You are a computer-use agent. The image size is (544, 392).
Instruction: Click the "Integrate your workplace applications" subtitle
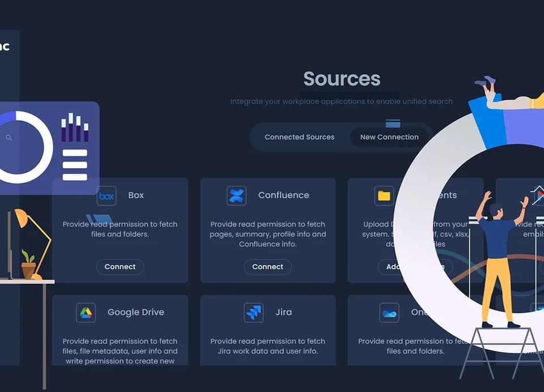tap(341, 101)
